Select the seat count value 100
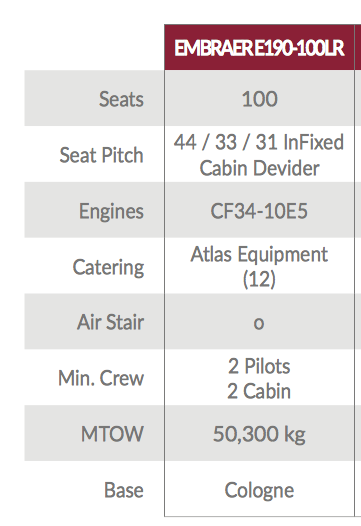 [x=259, y=99]
